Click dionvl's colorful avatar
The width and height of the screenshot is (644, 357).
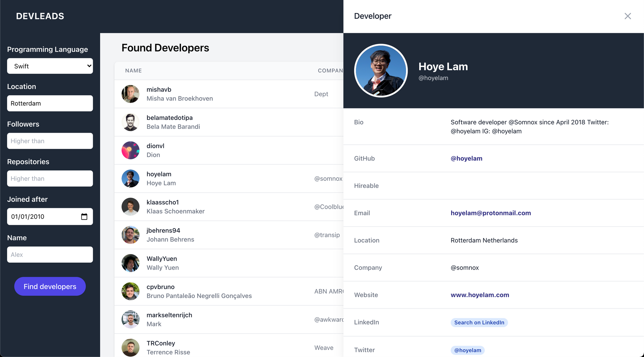pos(130,150)
